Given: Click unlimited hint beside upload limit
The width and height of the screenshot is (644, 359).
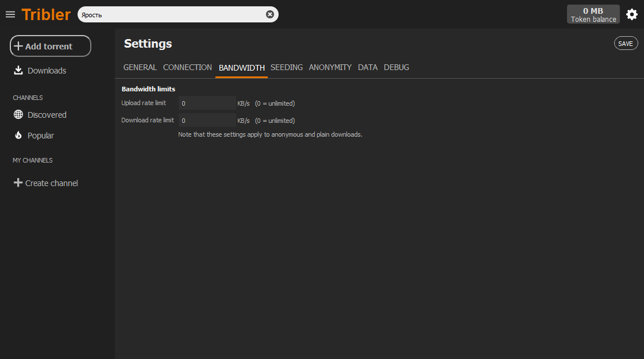Looking at the screenshot, I should [275, 103].
